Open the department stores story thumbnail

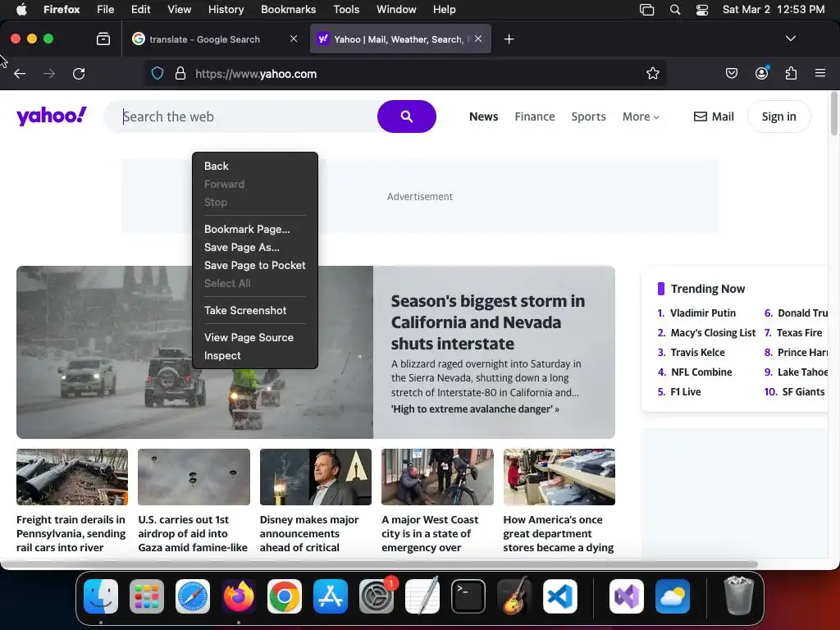click(559, 477)
